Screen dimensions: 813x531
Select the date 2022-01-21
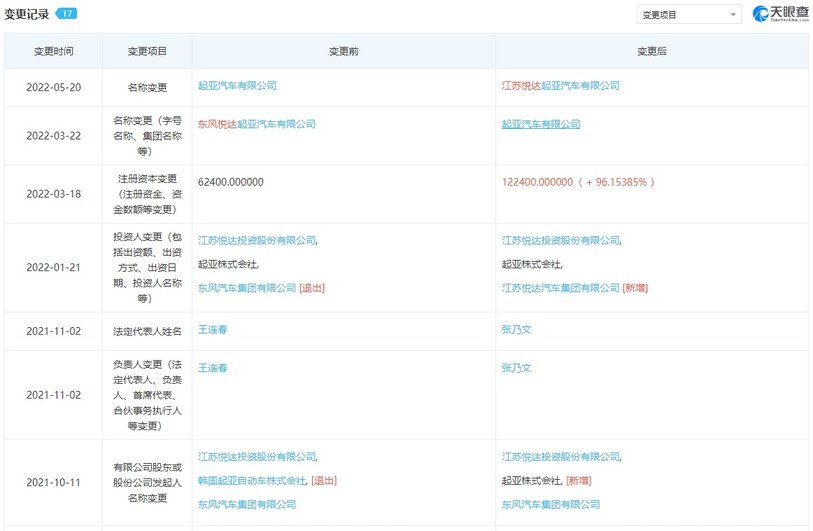click(x=53, y=268)
